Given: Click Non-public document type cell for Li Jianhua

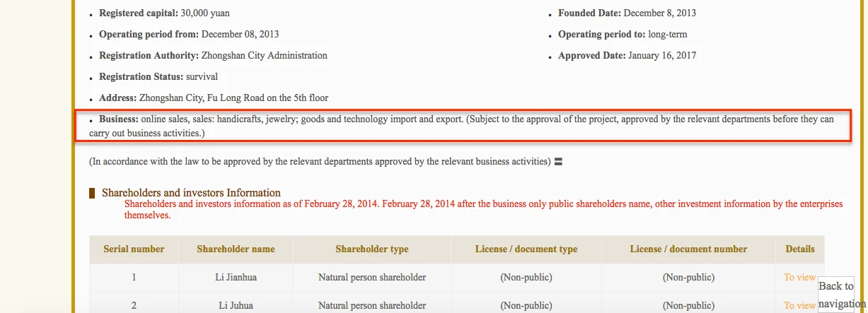Looking at the screenshot, I should click(x=526, y=278).
